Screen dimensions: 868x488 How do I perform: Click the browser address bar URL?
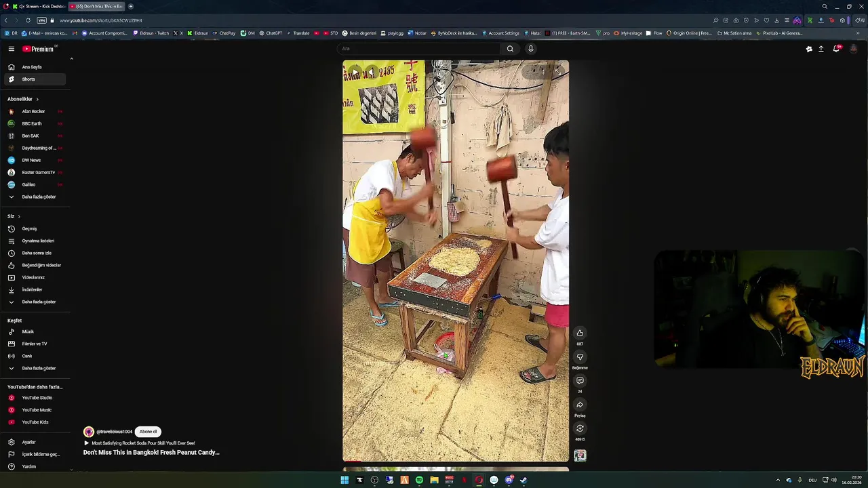pos(100,20)
